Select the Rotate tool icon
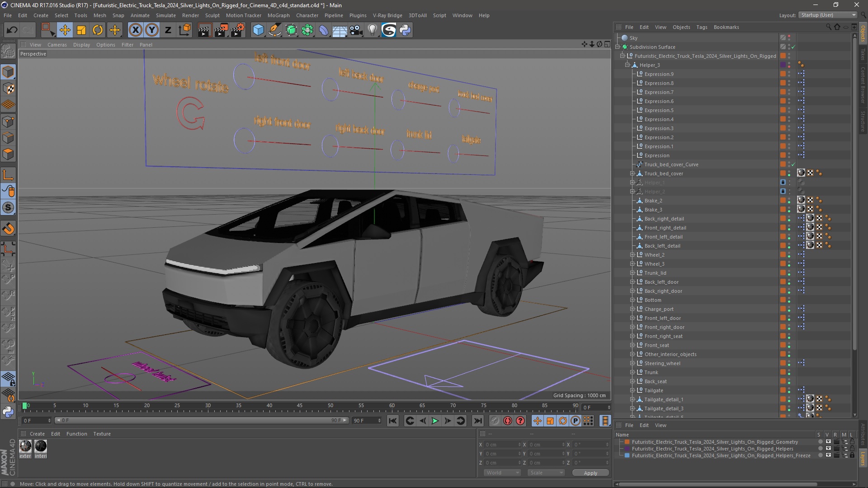The image size is (868, 488). (x=98, y=30)
